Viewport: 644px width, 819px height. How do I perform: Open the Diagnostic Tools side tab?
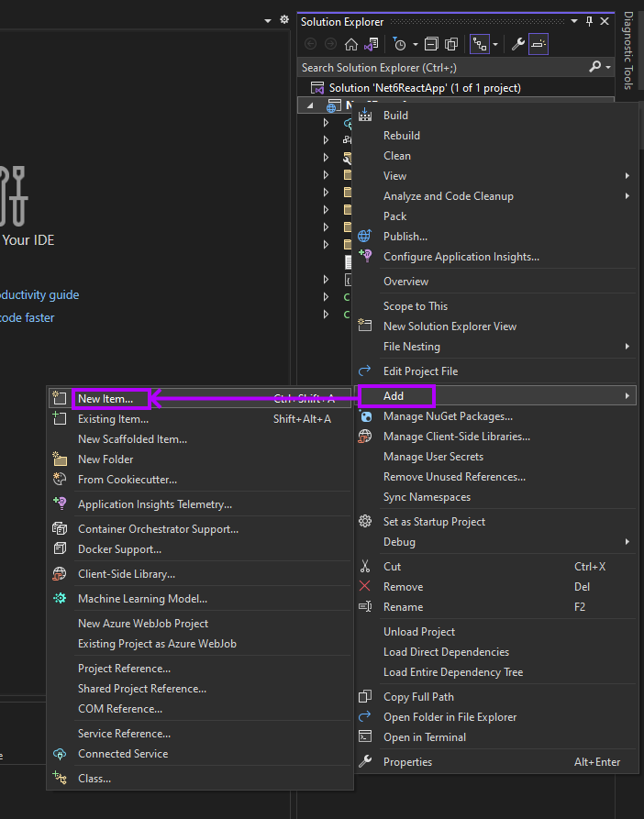click(x=628, y=50)
